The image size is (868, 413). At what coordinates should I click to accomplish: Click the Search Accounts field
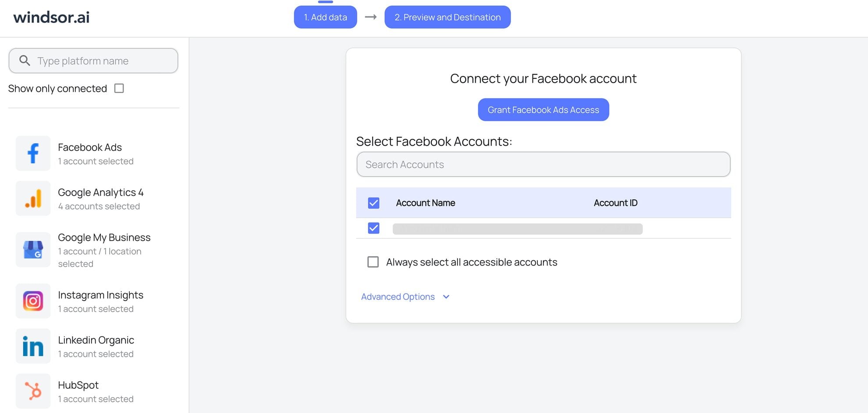(543, 164)
